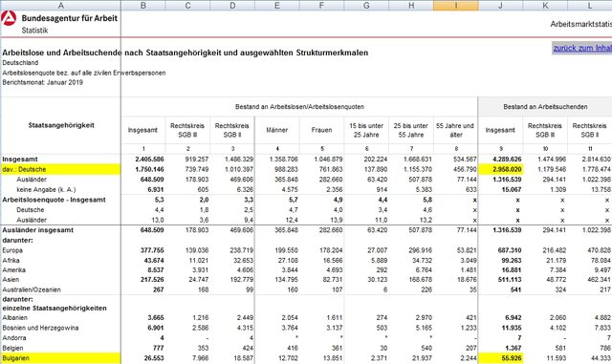Click the 'Ausländer insgesamt' row label

coord(38,230)
